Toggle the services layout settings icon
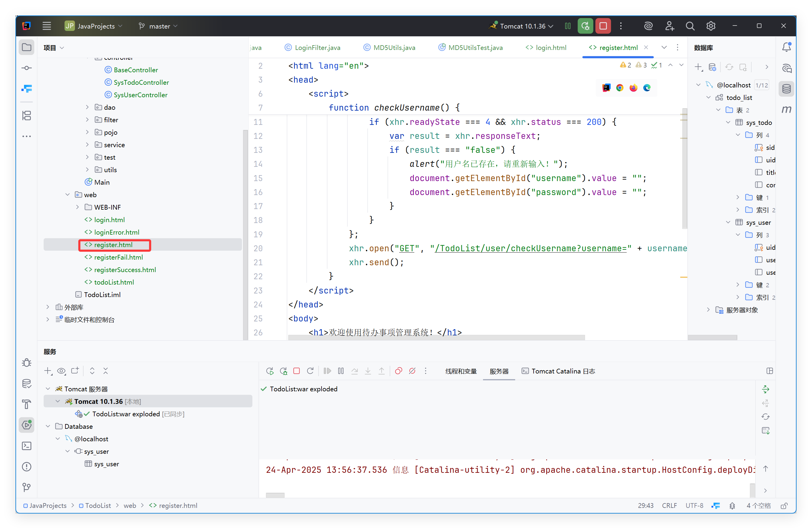 770,371
